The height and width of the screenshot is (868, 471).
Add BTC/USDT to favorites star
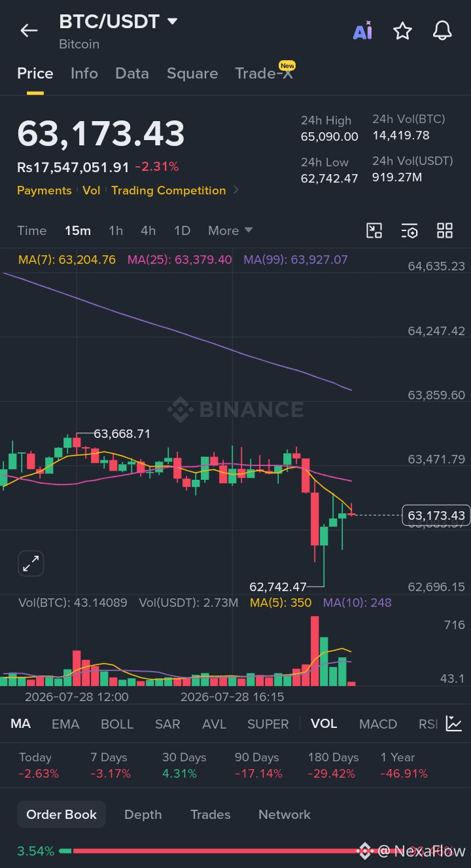[x=402, y=31]
